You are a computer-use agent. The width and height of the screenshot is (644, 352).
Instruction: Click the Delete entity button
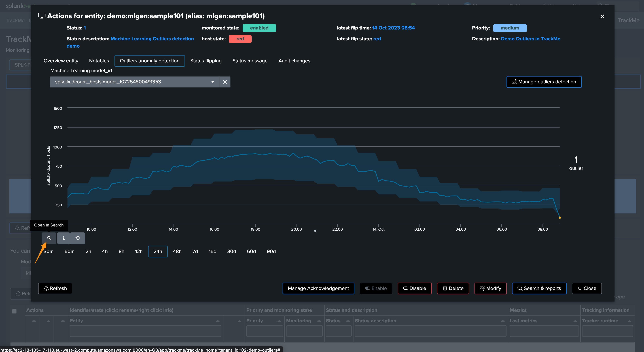click(x=453, y=288)
